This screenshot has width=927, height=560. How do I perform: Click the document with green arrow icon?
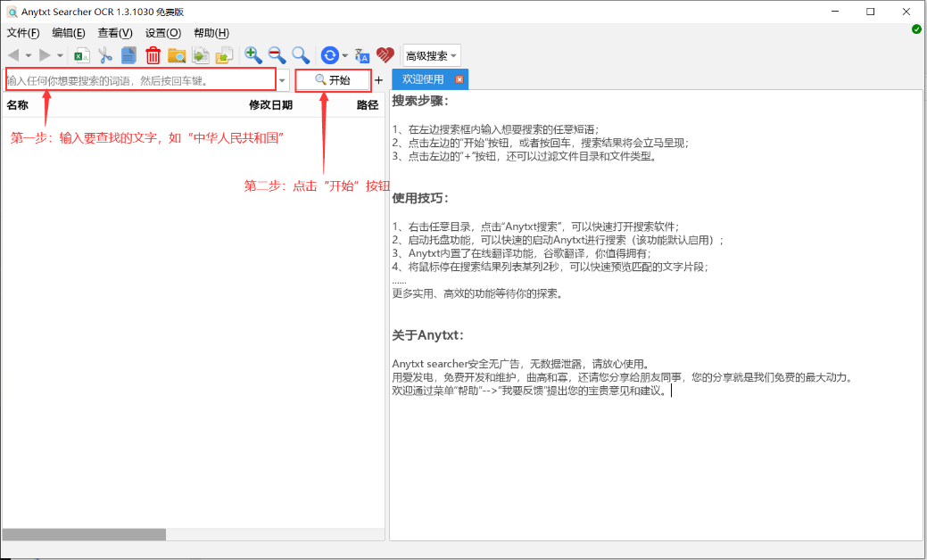click(x=201, y=55)
